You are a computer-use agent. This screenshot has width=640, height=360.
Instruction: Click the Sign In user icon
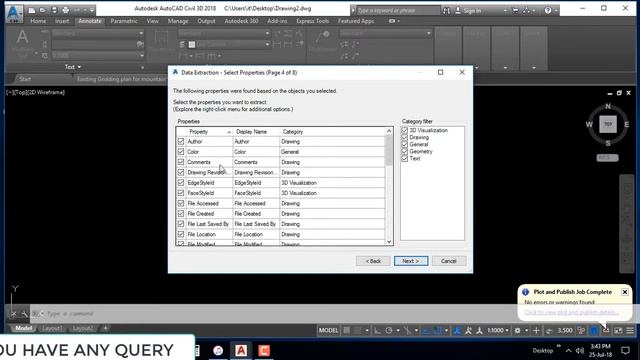click(458, 10)
